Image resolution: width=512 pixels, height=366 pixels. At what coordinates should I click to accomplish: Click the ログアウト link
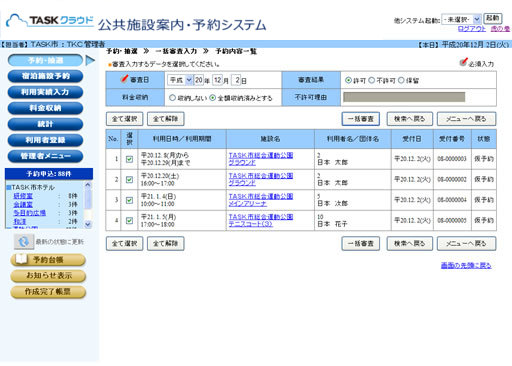[x=472, y=29]
